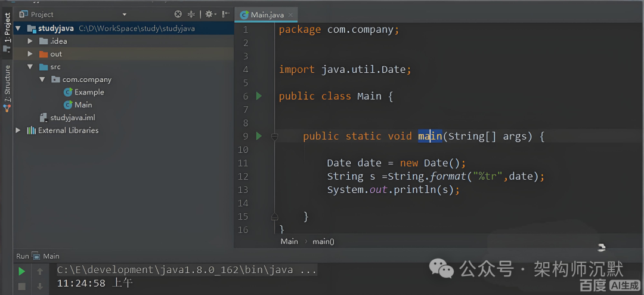Click the run gutter arrow on line 9
This screenshot has height=295, width=644.
(x=259, y=136)
